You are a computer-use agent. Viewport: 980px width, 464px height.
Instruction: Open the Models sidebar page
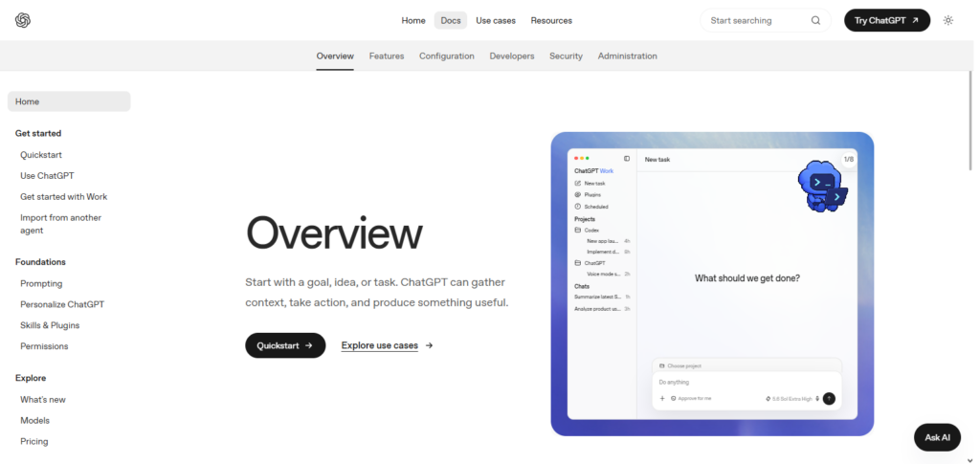point(34,420)
